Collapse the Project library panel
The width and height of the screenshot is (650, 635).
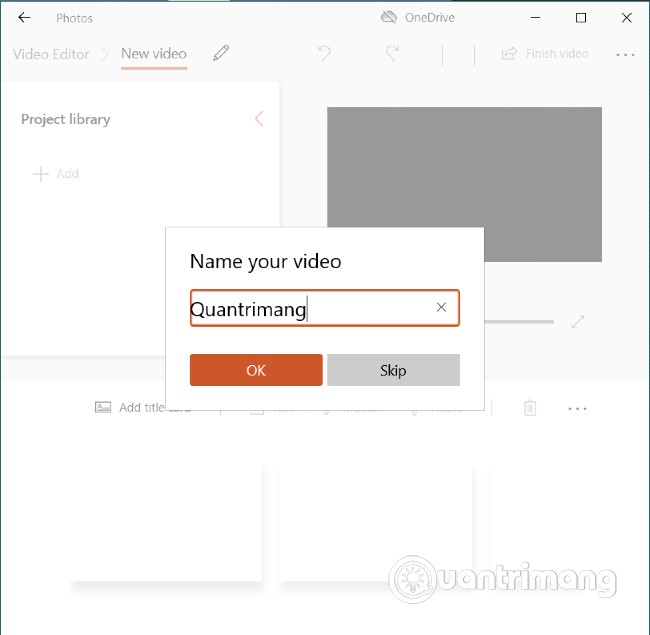tap(259, 119)
